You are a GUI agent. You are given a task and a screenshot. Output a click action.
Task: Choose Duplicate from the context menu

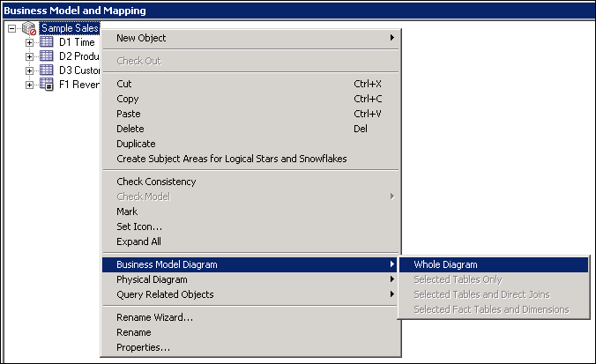(x=136, y=144)
